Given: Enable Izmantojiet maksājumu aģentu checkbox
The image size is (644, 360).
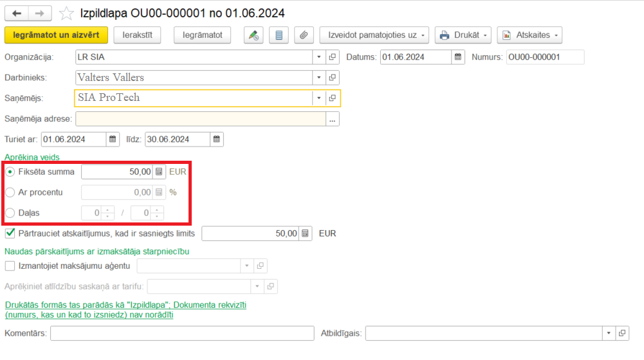Looking at the screenshot, I should pos(10,265).
